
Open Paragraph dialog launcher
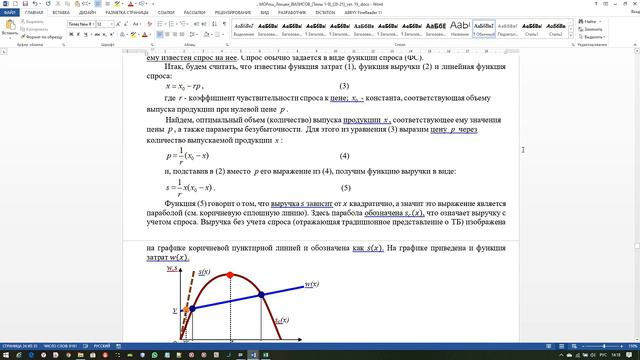[227, 45]
